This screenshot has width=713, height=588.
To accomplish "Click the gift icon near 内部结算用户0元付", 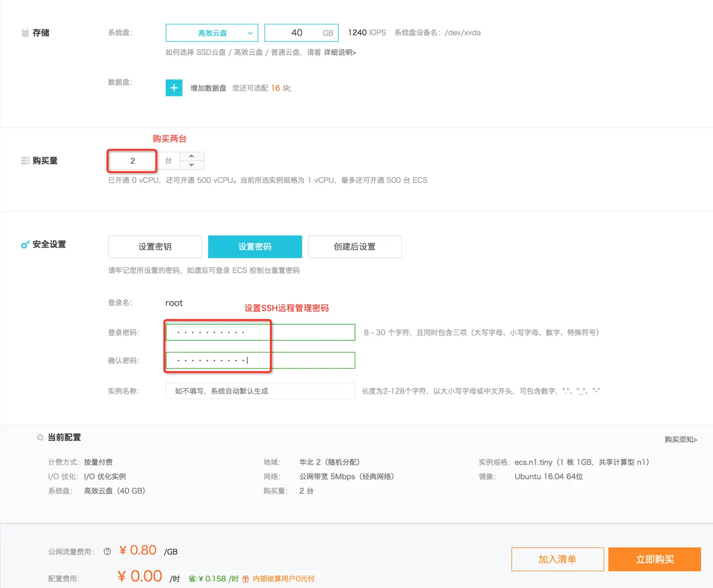I will [x=246, y=579].
